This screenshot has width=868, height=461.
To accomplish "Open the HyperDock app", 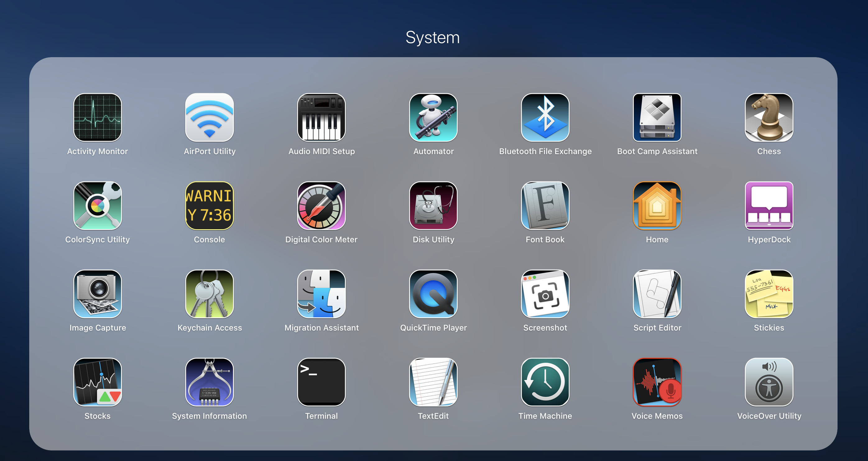I will tap(769, 206).
